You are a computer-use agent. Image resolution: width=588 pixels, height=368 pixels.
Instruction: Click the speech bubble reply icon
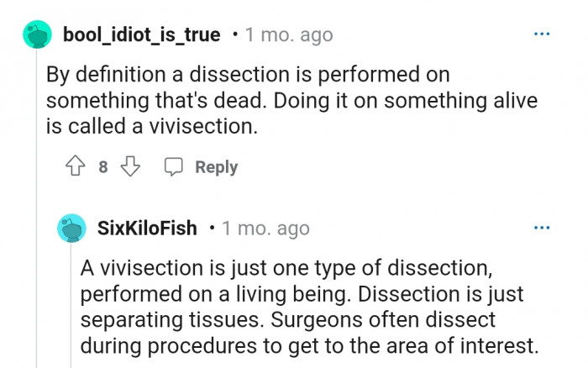point(174,166)
